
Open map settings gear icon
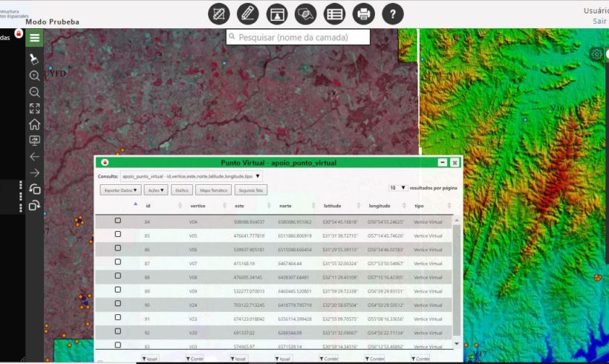[596, 54]
